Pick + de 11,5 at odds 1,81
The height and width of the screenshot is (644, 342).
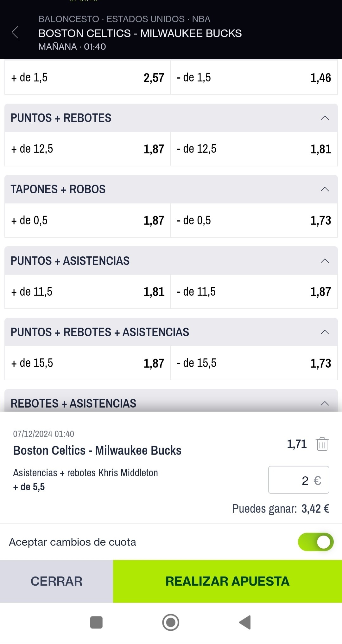tap(88, 292)
